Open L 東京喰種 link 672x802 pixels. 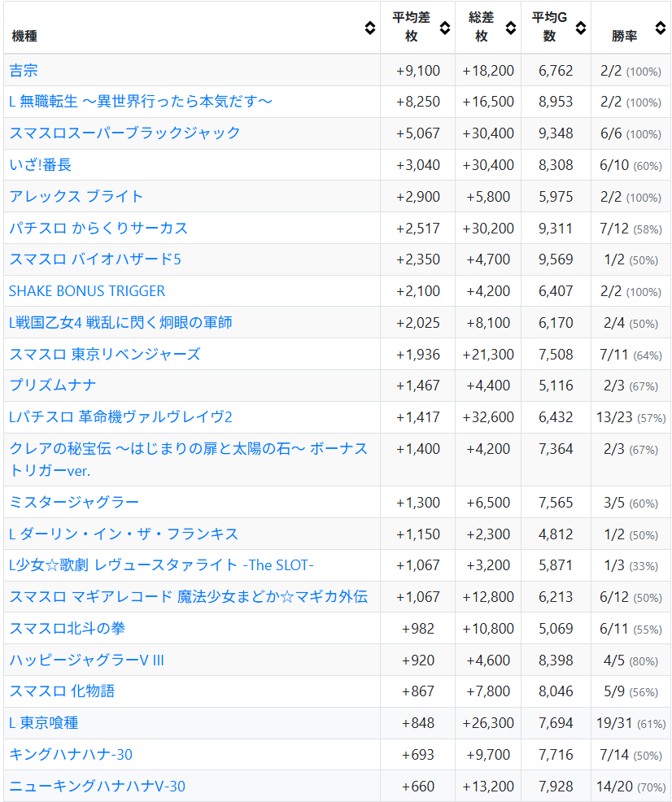pyautogui.click(x=43, y=723)
